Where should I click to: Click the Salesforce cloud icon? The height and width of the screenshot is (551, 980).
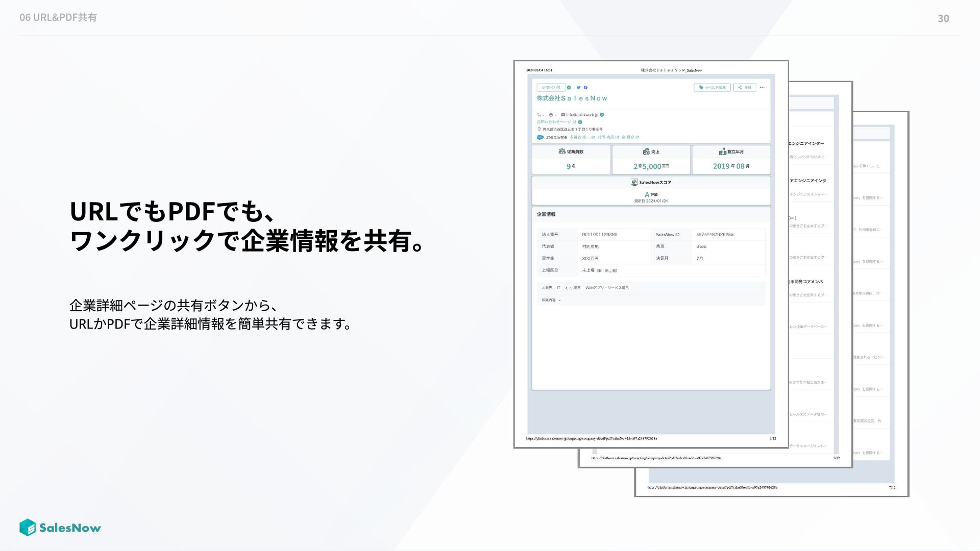tap(541, 137)
